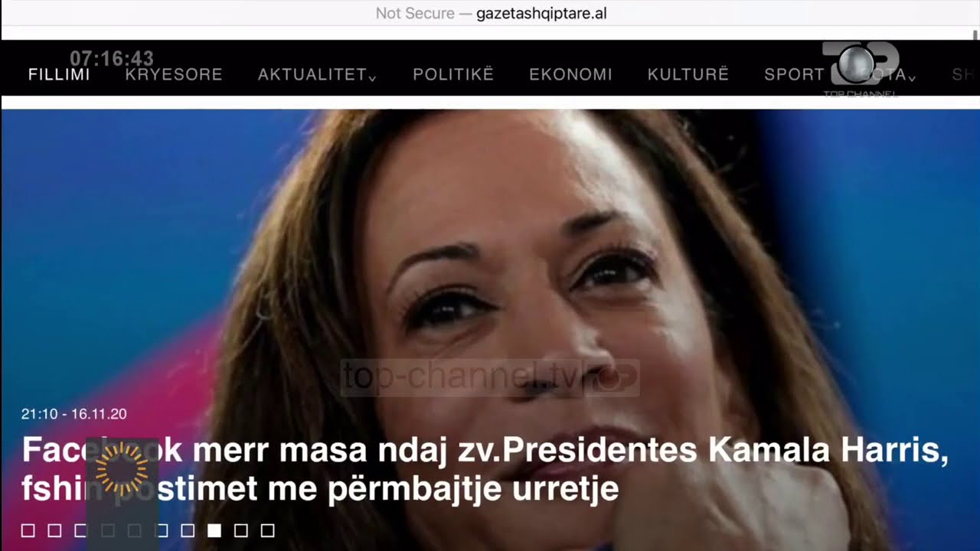Click the Top Channel logo watermark
Screen dimensions: 980x551
tap(861, 67)
